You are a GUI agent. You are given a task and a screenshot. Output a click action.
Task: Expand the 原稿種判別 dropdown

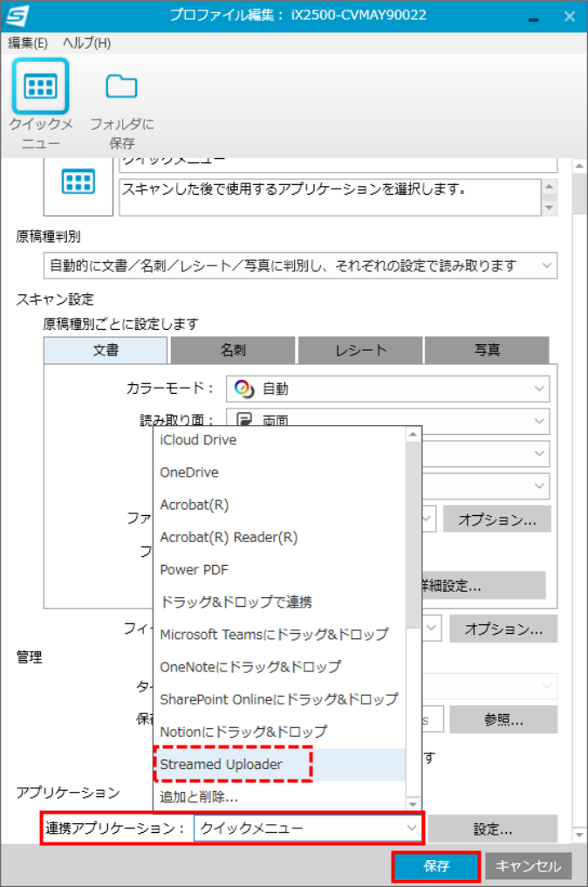click(299, 265)
